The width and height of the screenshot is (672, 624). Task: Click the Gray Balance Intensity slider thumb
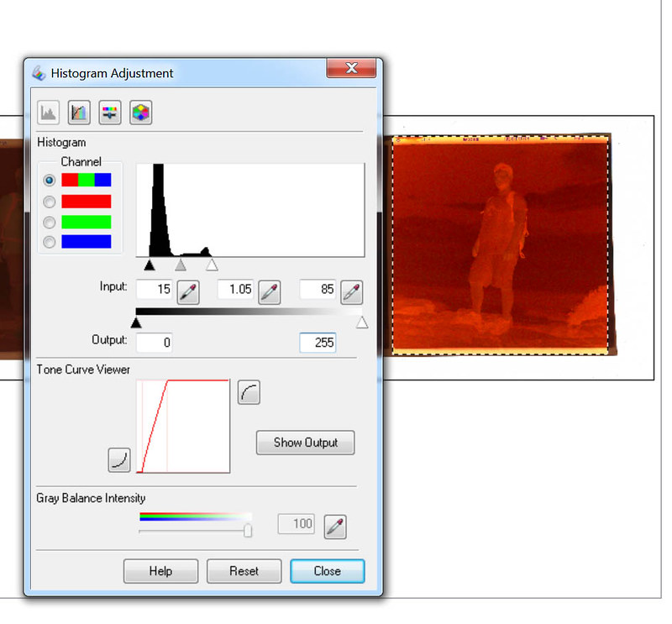[248, 530]
